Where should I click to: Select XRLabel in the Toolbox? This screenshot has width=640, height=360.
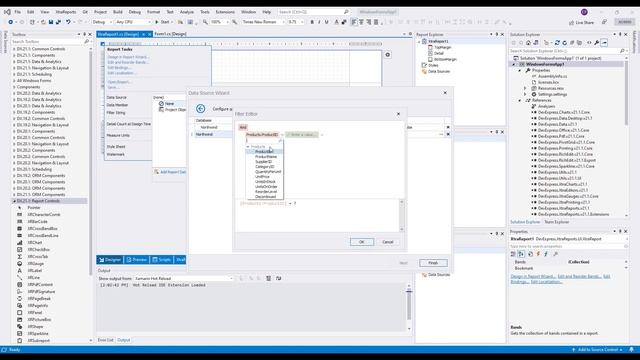35,271
